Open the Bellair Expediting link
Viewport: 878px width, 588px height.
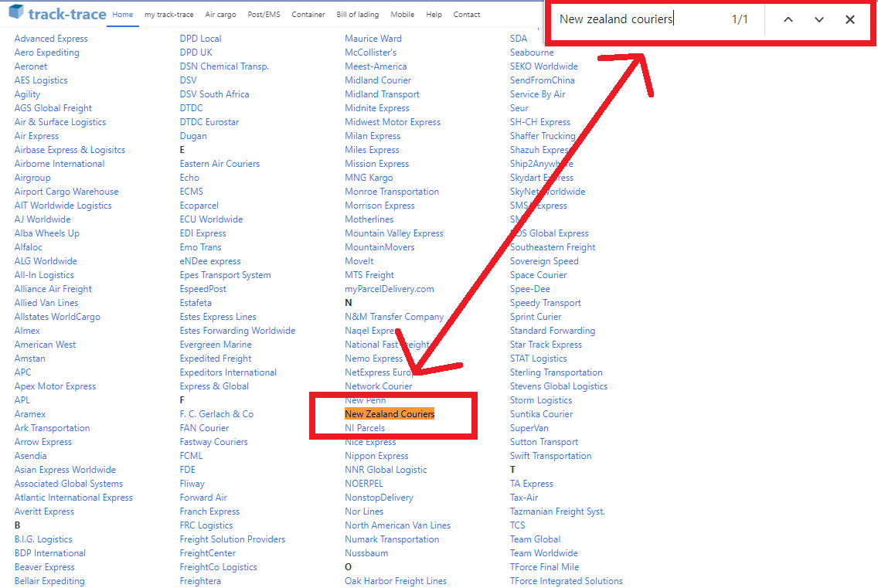(49, 581)
